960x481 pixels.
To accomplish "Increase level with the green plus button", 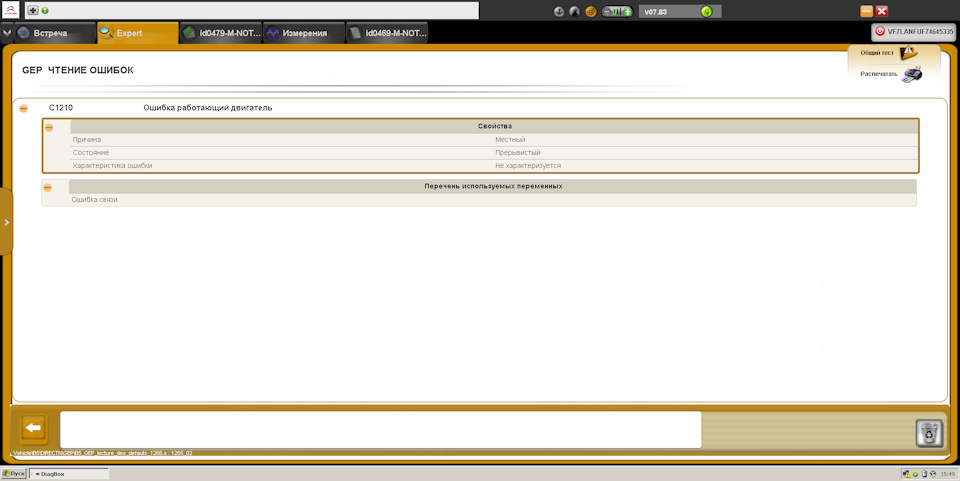I will point(628,11).
